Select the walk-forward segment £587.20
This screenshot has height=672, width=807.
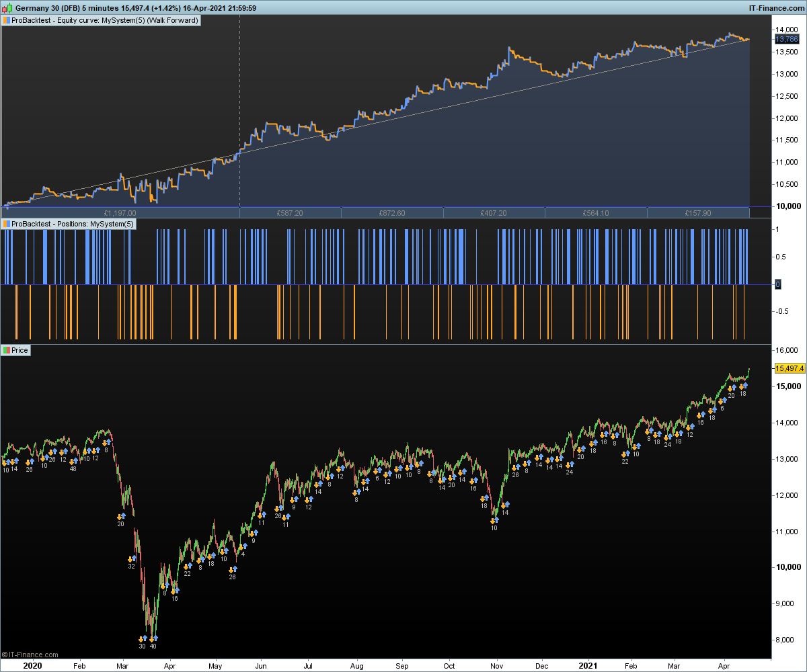pos(290,212)
